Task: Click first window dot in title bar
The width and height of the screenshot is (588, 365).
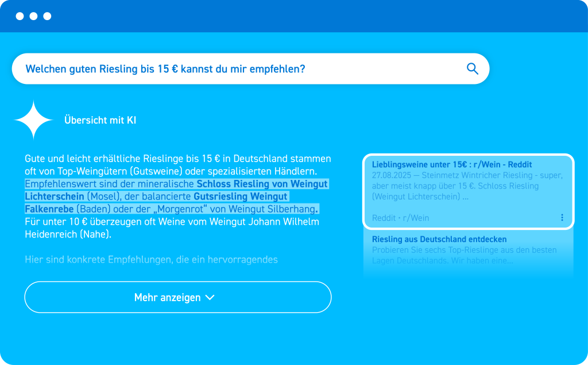Action: click(20, 16)
